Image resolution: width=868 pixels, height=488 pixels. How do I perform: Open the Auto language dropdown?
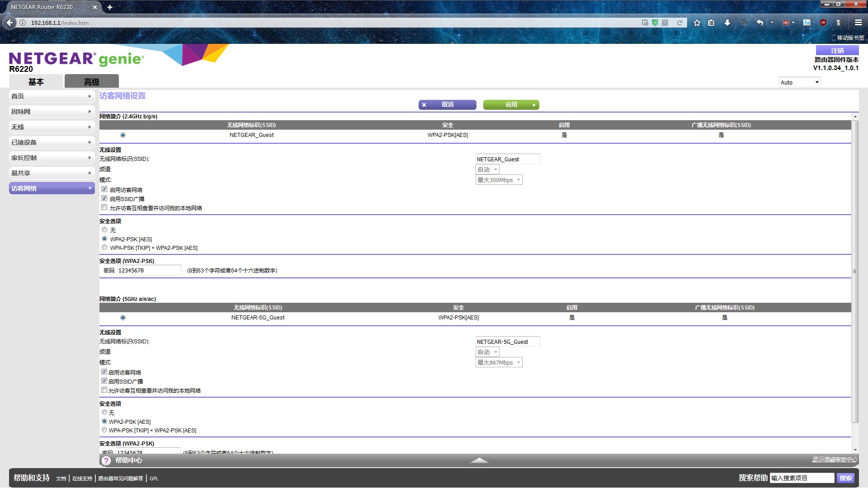tap(799, 82)
